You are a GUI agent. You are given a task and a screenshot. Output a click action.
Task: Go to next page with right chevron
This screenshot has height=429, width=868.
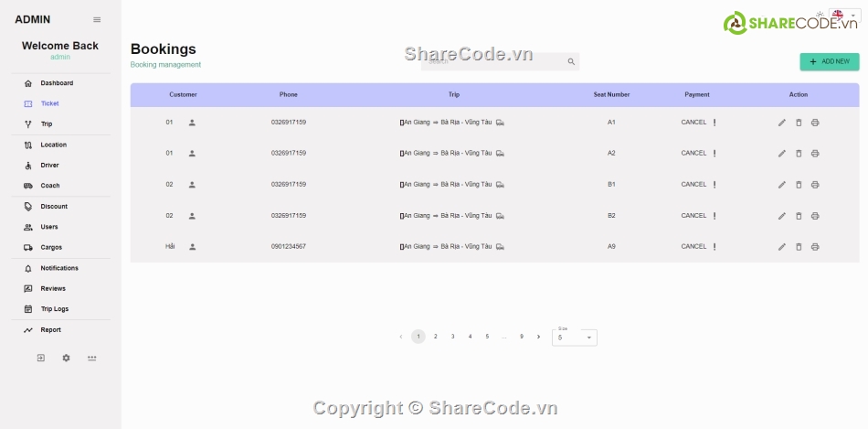tap(539, 337)
